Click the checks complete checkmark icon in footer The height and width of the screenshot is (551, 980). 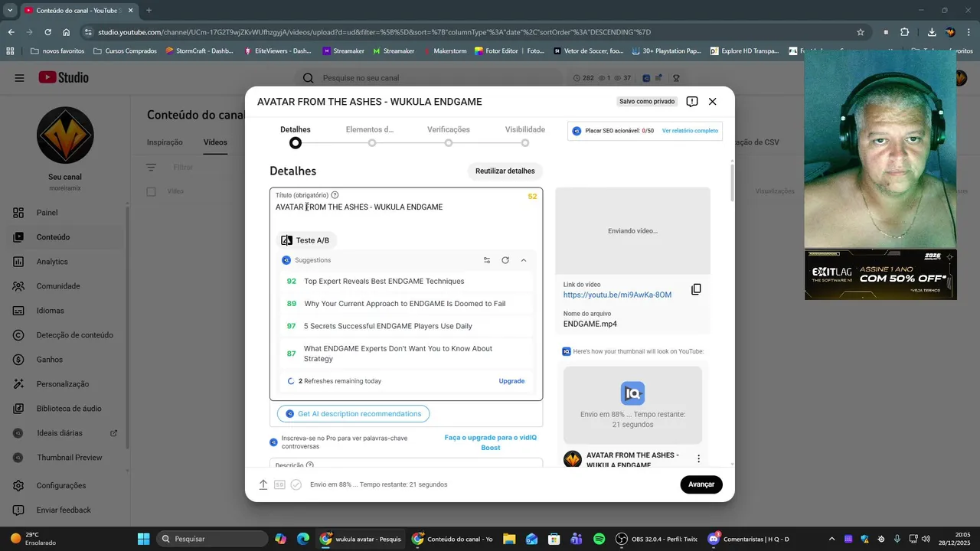[x=296, y=484]
